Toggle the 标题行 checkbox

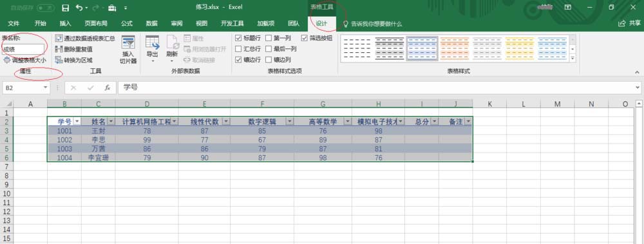pos(238,38)
